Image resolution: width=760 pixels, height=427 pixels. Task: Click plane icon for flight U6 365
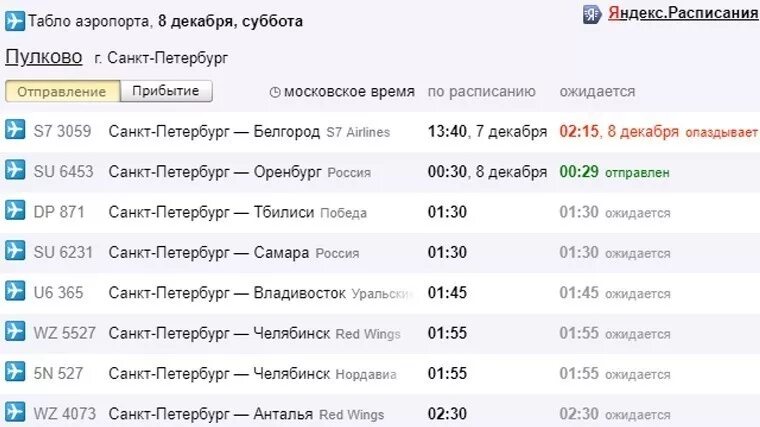(x=15, y=291)
